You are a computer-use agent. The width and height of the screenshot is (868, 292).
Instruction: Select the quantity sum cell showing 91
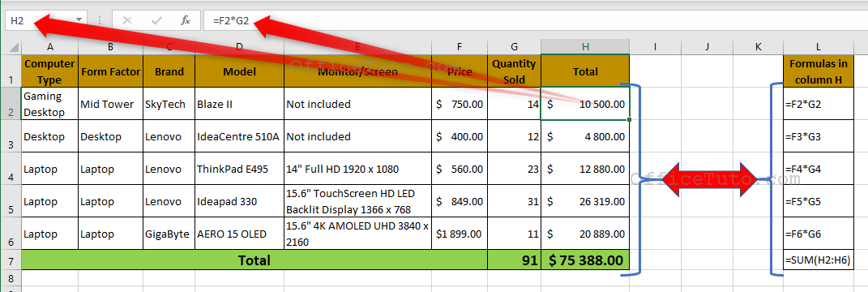pos(515,260)
